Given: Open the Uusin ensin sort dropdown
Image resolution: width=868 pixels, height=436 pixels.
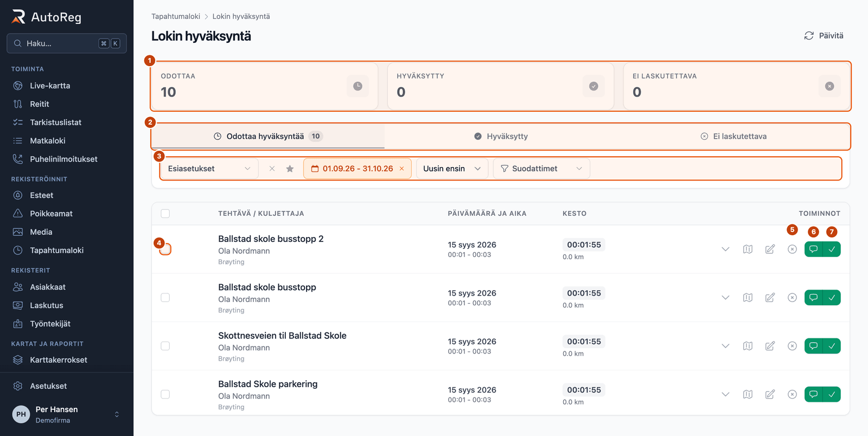Looking at the screenshot, I should point(452,169).
